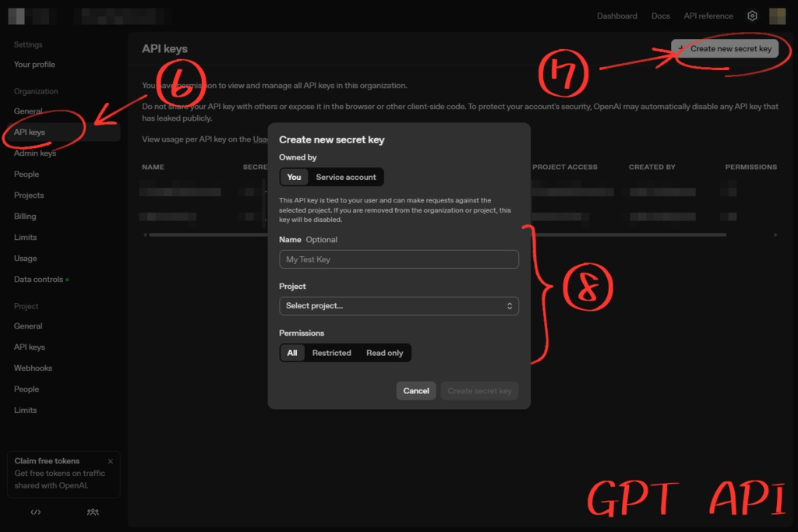Viewport: 798px width, 532px height.
Task: Open the settings gear in the top navigation
Action: [x=751, y=16]
